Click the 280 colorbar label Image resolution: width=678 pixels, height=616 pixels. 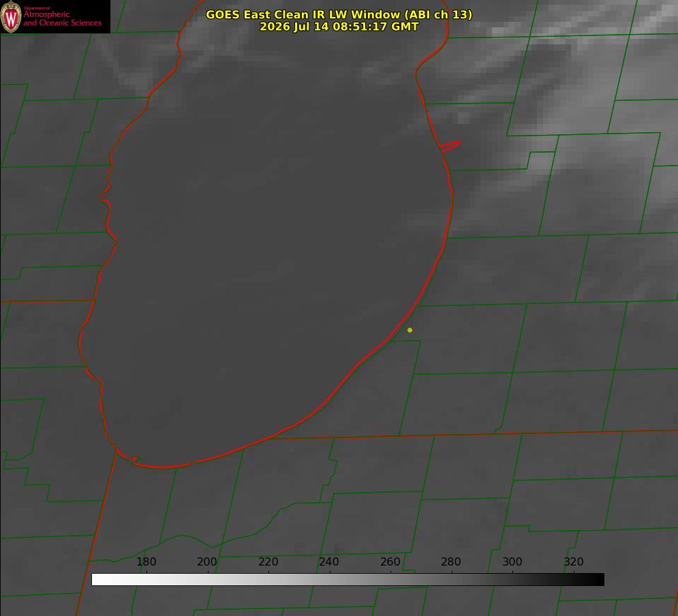tap(451, 561)
